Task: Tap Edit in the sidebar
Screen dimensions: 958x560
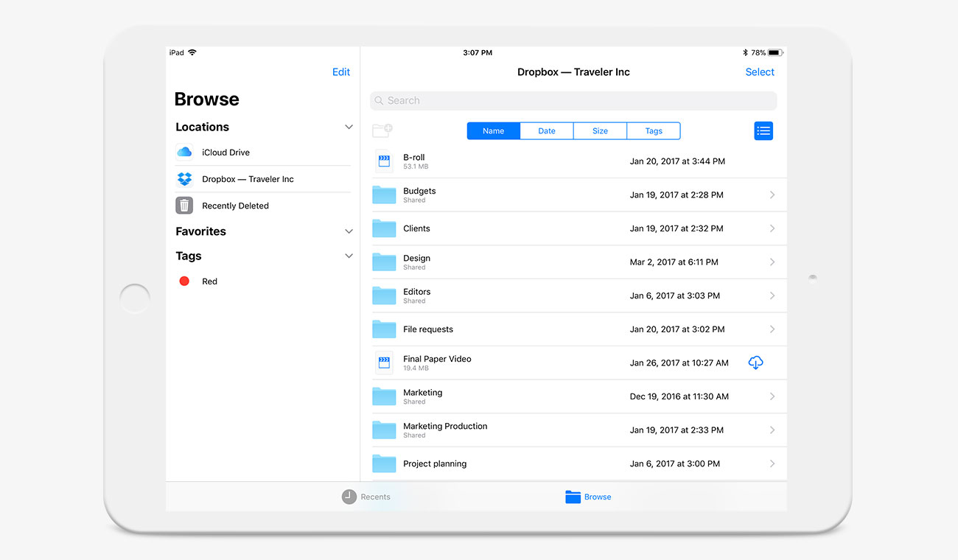Action: [x=341, y=72]
